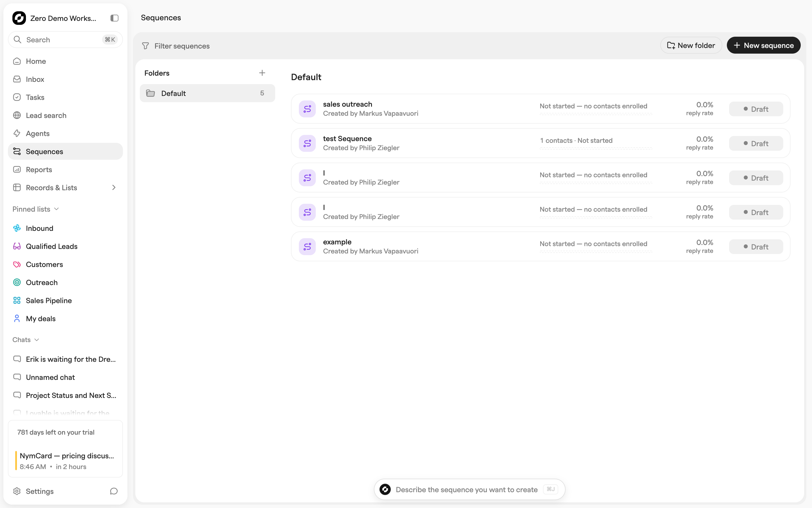Open Inbox in sidebar

coord(65,79)
